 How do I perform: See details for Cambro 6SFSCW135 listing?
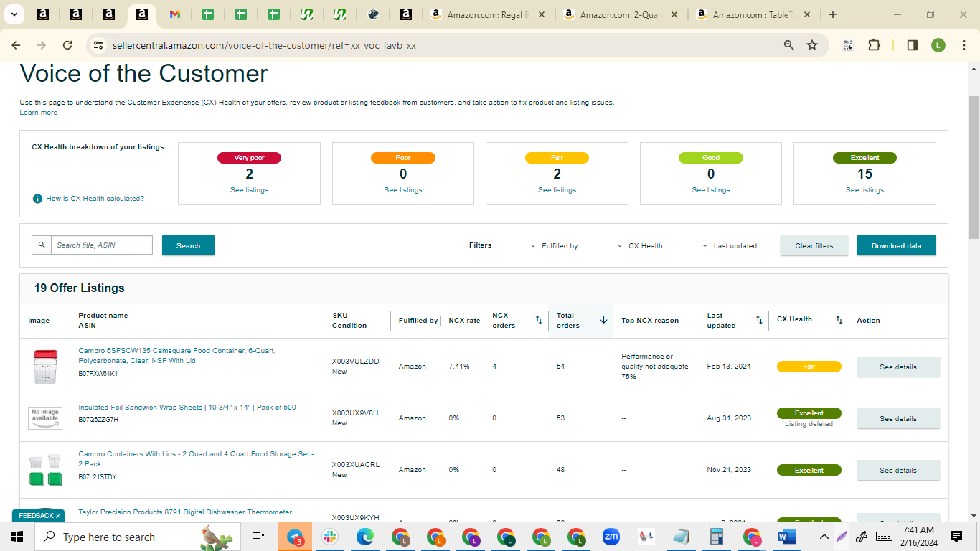(x=898, y=367)
